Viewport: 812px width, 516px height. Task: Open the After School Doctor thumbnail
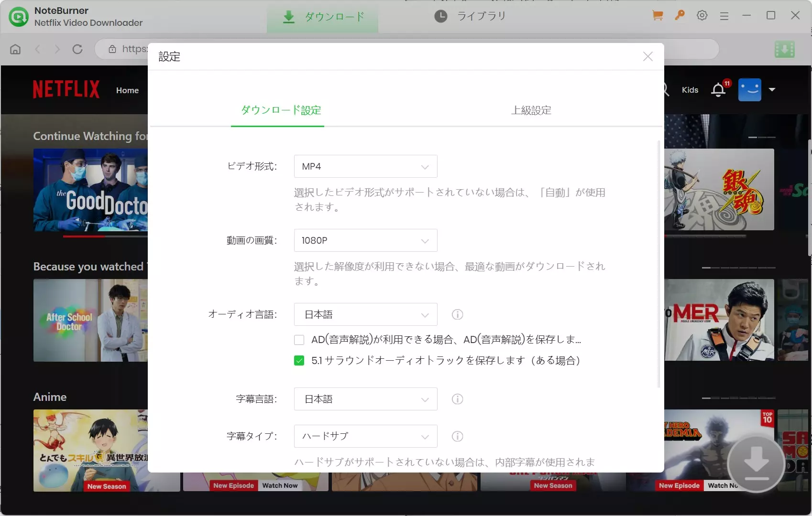(x=91, y=320)
